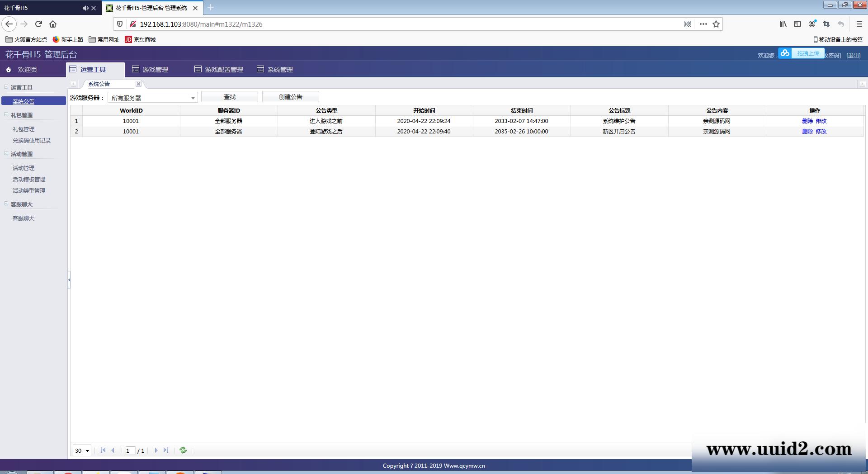Open the 游戏服务器 dropdown list
This screenshot has height=474, width=868.
[193, 98]
